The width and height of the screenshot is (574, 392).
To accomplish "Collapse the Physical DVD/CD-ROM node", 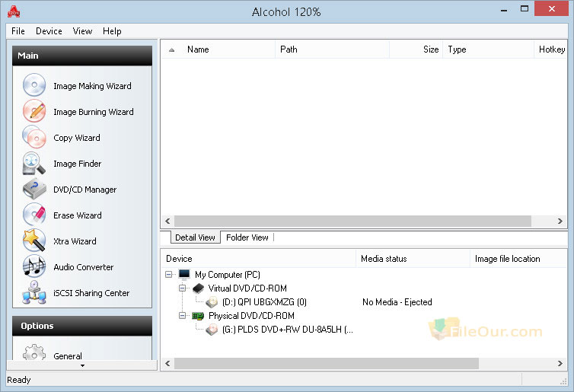I will click(x=182, y=316).
